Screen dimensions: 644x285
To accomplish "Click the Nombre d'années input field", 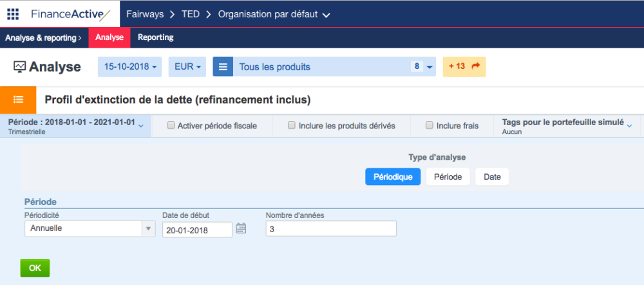I will 331,229.
